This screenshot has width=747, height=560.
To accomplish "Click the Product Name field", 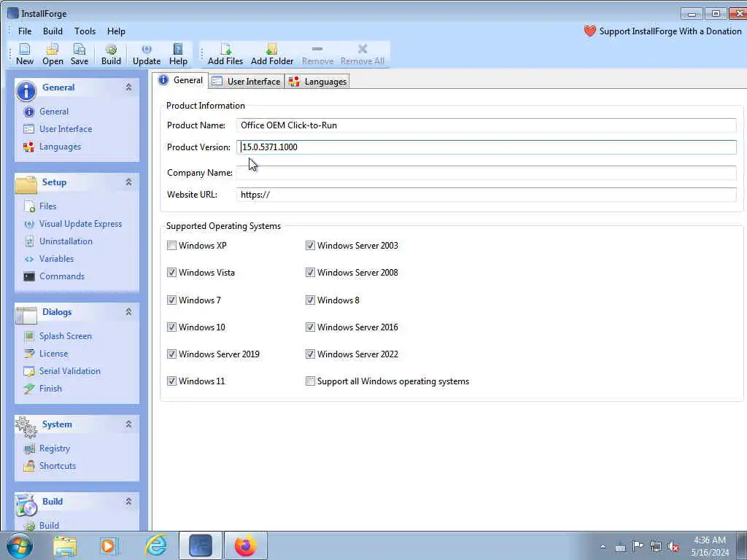I will [487, 125].
